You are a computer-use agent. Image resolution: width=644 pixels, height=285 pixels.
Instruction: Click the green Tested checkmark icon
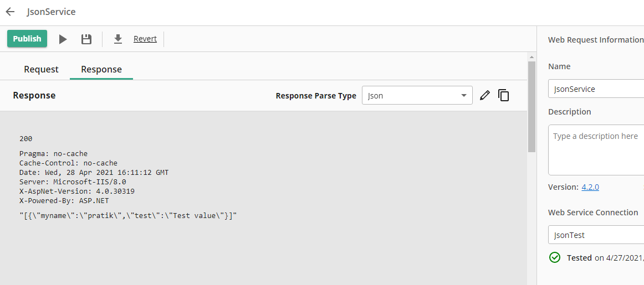pyautogui.click(x=555, y=257)
